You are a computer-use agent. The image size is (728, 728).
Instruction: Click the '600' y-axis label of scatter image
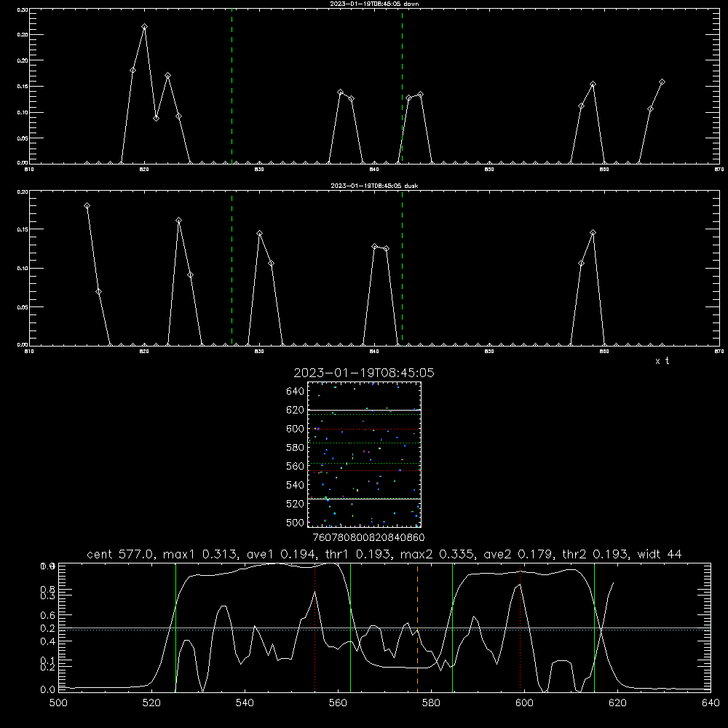[295, 429]
